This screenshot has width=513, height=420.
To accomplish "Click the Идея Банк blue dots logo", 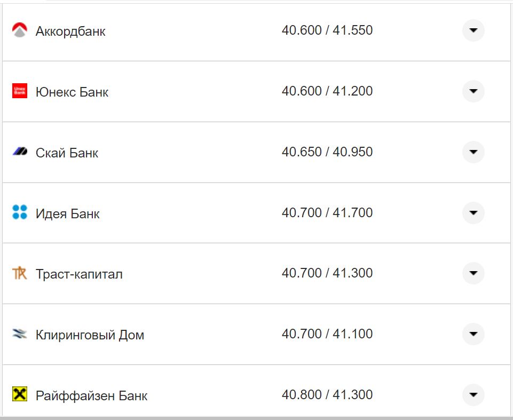I will tap(20, 212).
